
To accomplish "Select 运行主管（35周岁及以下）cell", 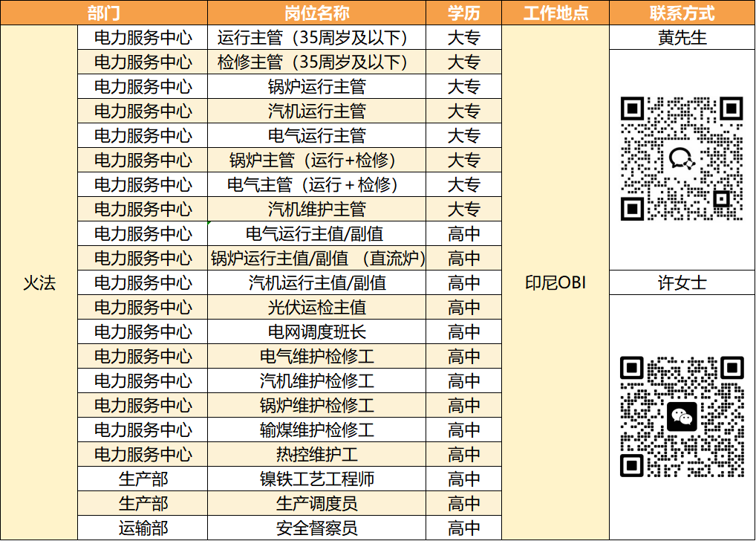I will click(x=317, y=37).
